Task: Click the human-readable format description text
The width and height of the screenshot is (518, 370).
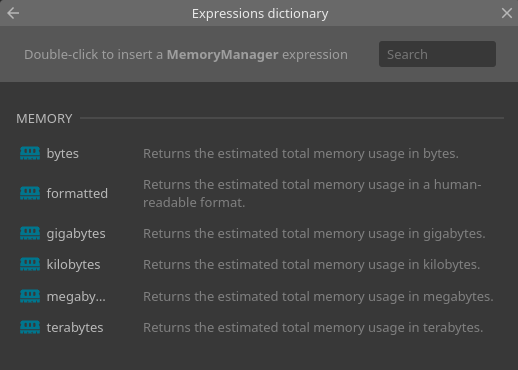Action: coord(312,193)
